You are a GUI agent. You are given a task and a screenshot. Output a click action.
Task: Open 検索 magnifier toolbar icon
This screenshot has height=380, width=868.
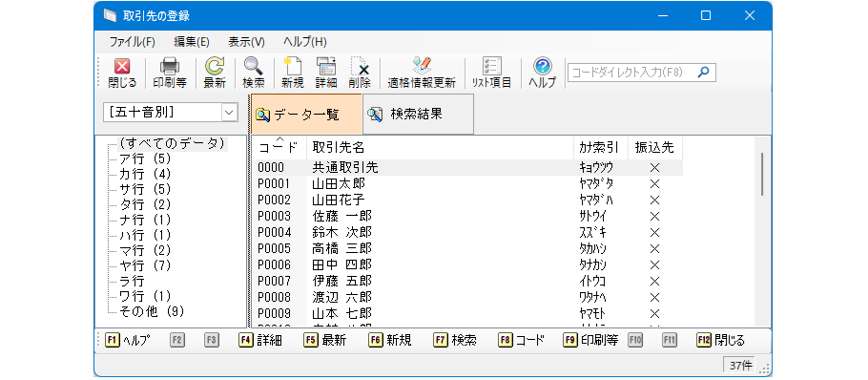(254, 74)
